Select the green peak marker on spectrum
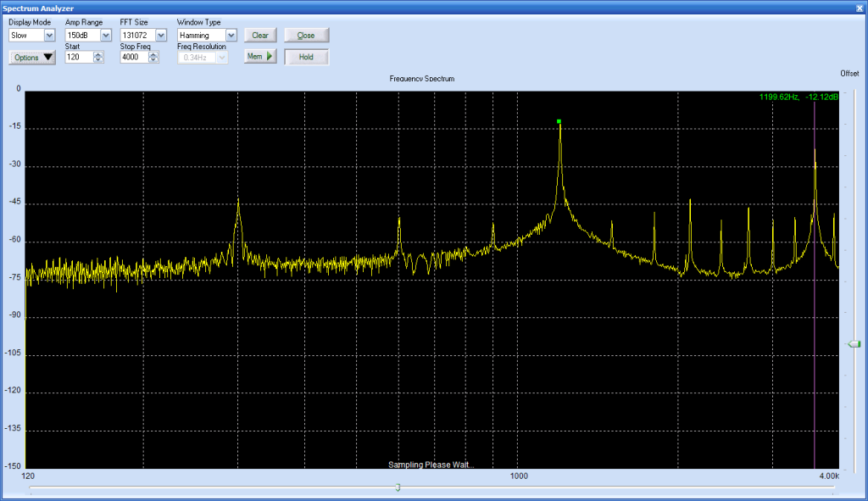This screenshot has width=868, height=501. [559, 121]
